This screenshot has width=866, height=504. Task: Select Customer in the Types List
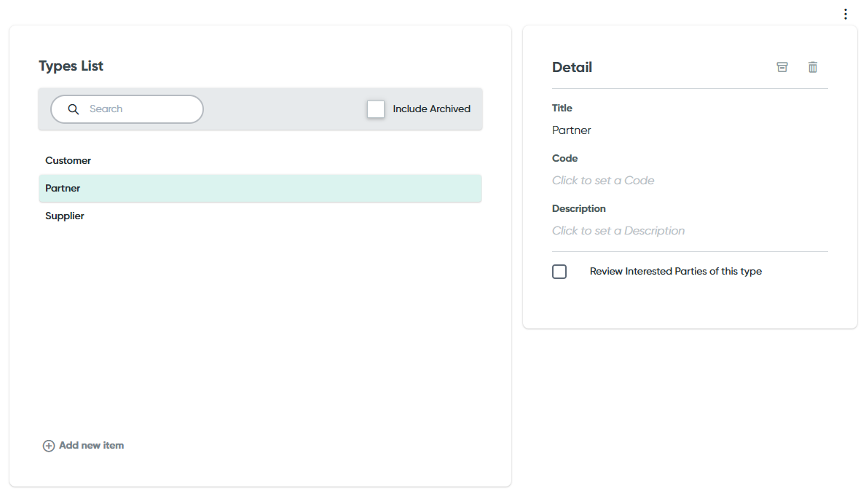[x=260, y=161]
